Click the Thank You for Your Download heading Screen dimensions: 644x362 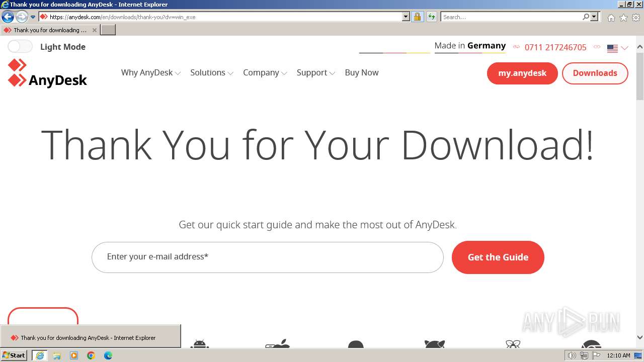317,144
